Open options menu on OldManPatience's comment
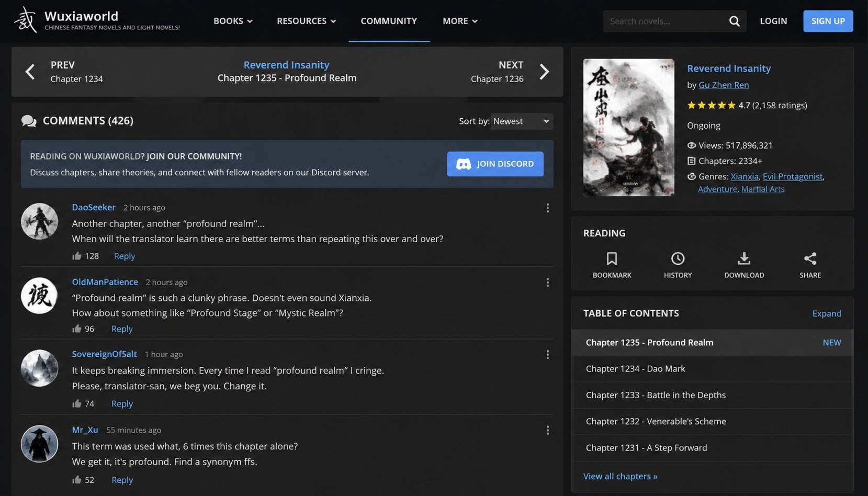Image resolution: width=868 pixels, height=496 pixels. click(x=547, y=283)
